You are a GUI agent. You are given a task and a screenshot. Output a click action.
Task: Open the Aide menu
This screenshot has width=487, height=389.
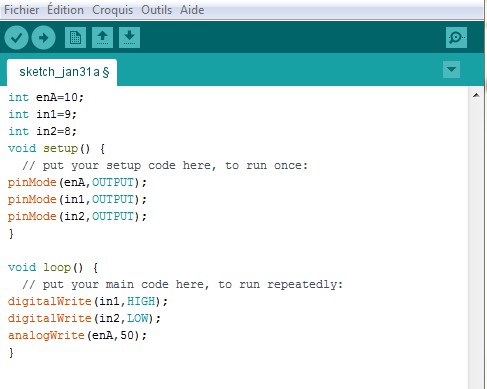(192, 10)
